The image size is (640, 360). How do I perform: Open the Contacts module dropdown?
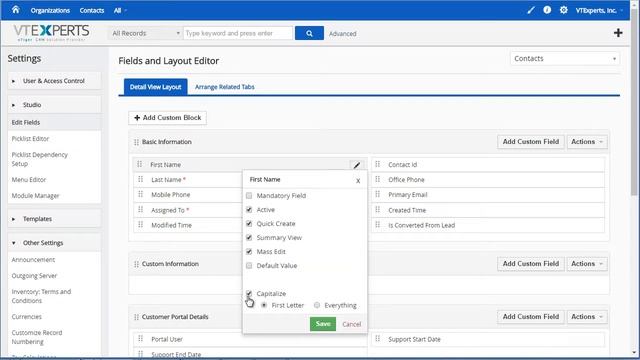[565, 58]
